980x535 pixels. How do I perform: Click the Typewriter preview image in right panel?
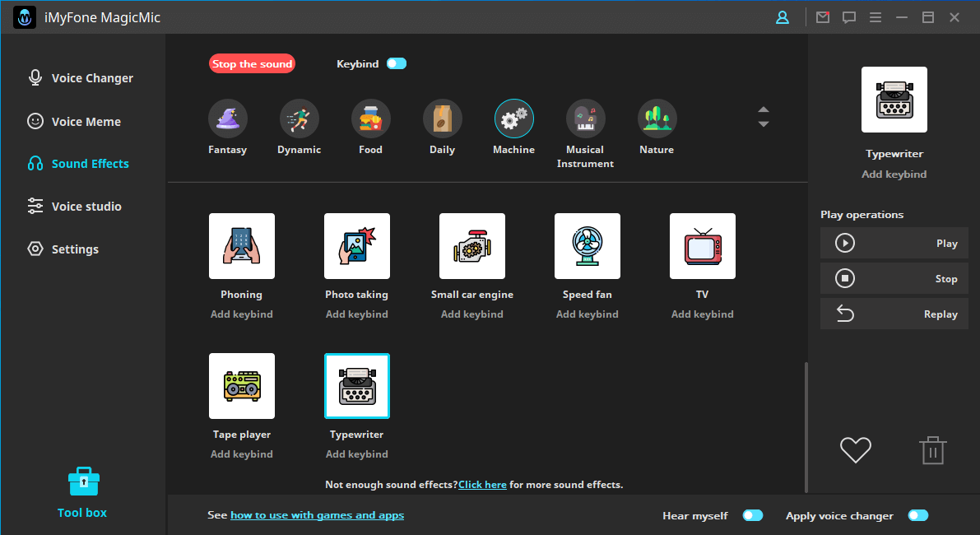coord(894,100)
